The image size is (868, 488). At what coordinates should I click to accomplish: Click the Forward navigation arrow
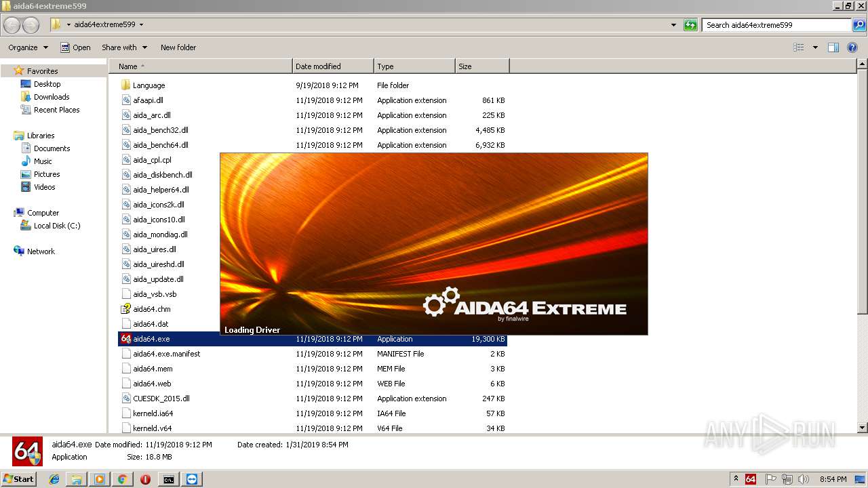point(31,25)
